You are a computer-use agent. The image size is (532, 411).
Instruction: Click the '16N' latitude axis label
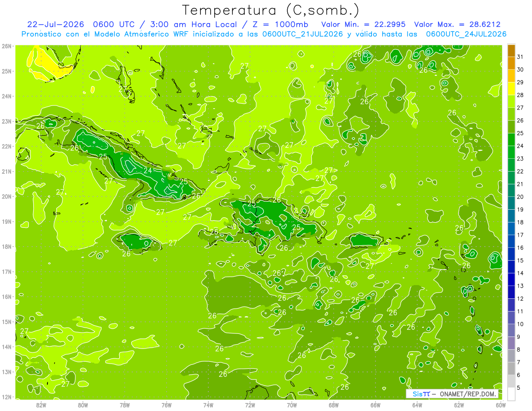(x=6, y=297)
